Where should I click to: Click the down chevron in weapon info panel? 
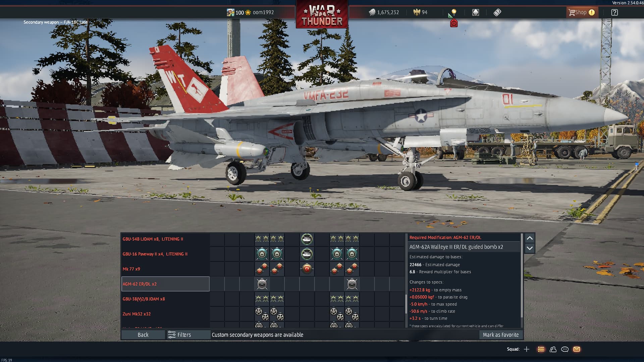click(x=530, y=248)
